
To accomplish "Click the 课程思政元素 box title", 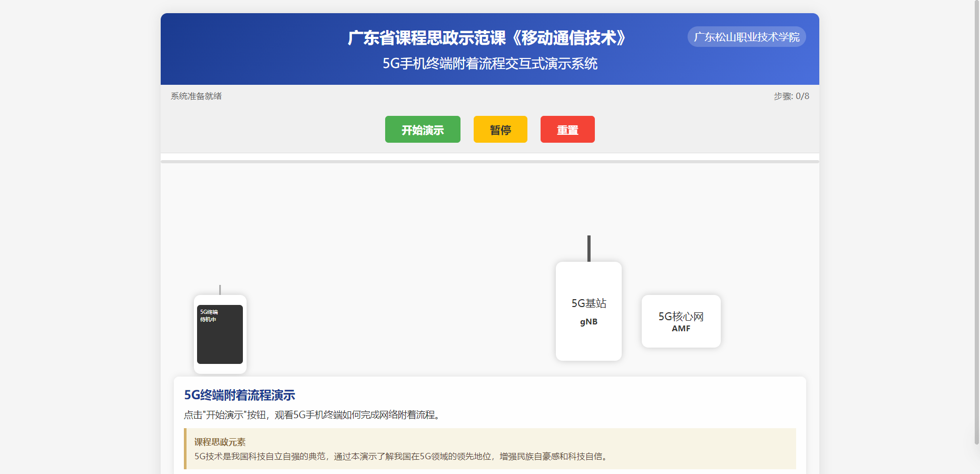I will point(220,442).
